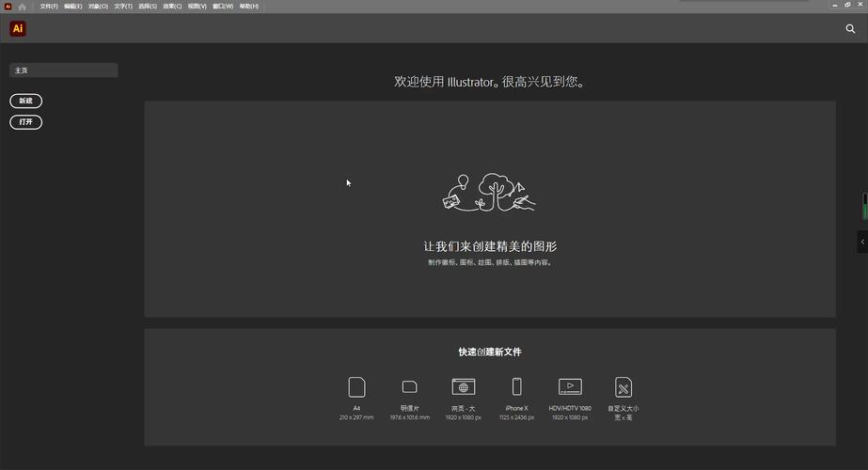
Task: Click the 打开 button
Action: 26,122
